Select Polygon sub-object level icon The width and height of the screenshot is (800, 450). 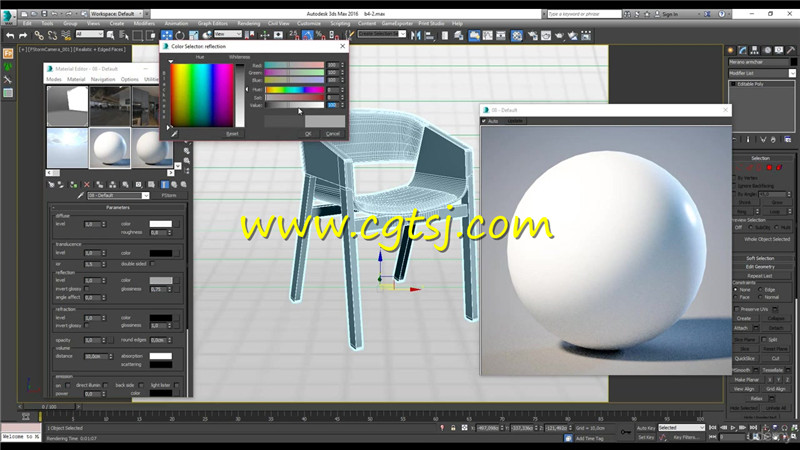tap(769, 167)
